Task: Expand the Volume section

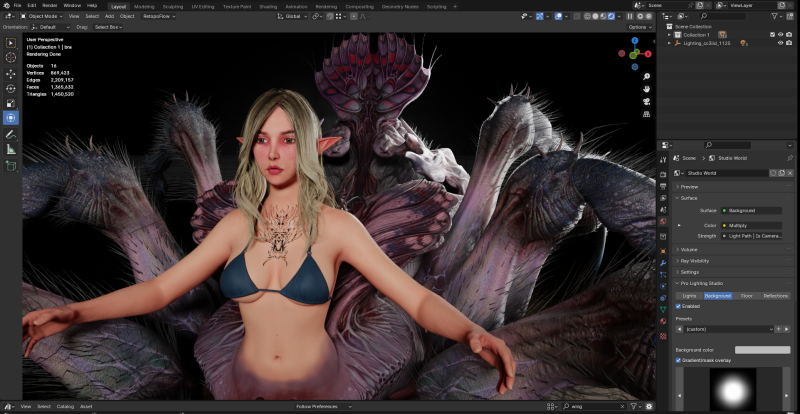Action: click(x=690, y=249)
